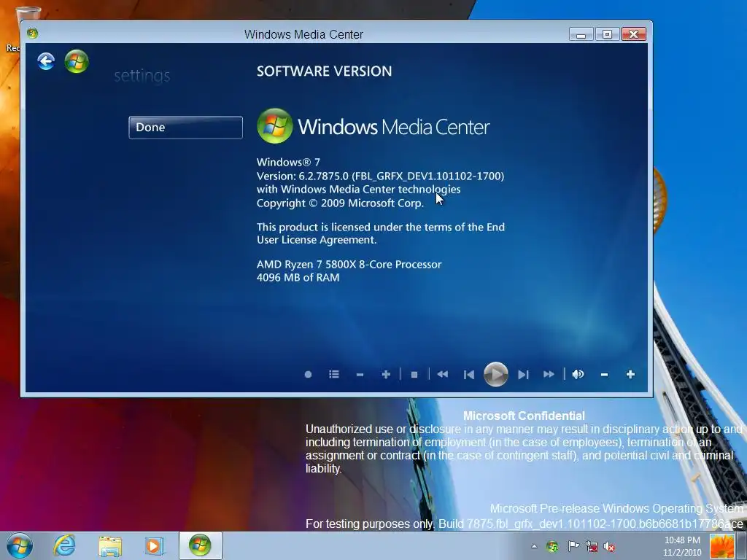Click the muted volume tray icon
This screenshot has width=747, height=560.
click(x=609, y=546)
